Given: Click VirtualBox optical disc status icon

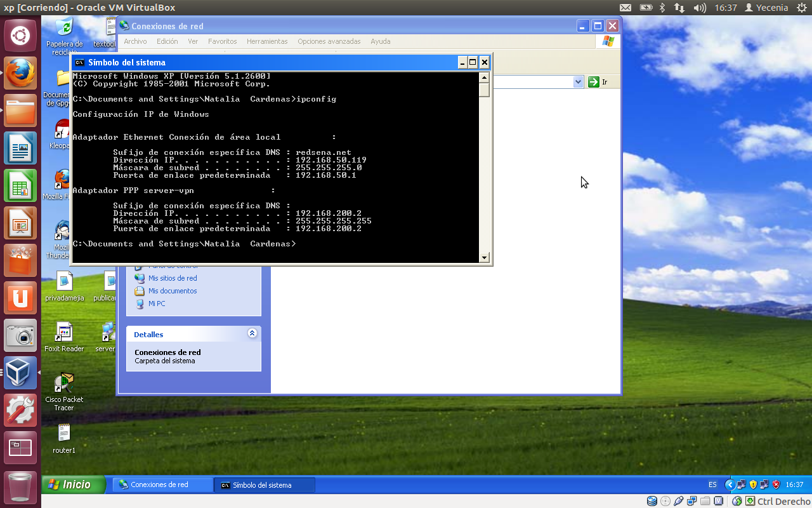Looking at the screenshot, I should tap(665, 501).
